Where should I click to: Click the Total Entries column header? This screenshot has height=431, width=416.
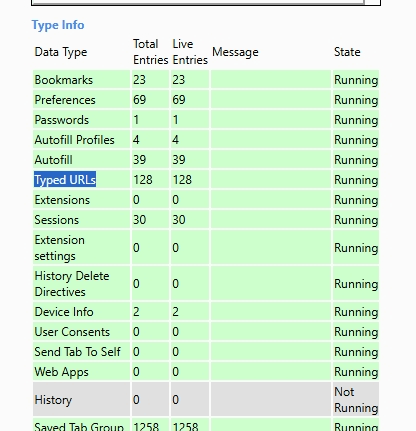pos(150,52)
